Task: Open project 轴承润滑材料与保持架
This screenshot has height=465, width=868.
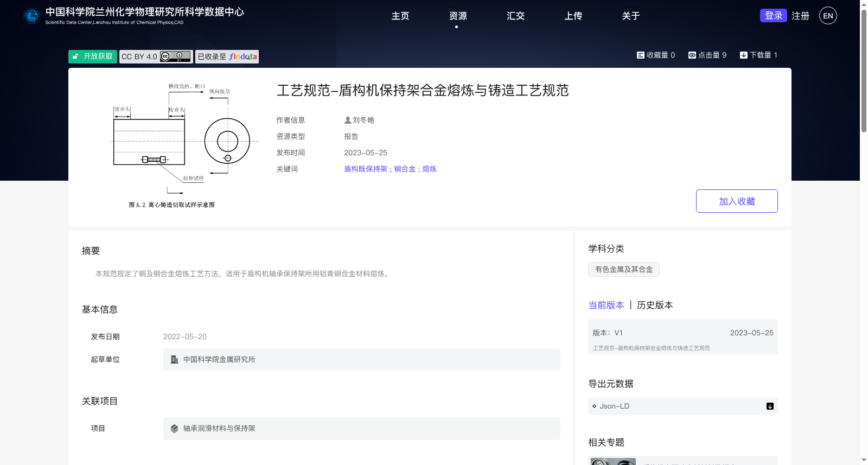Action: (x=362, y=429)
